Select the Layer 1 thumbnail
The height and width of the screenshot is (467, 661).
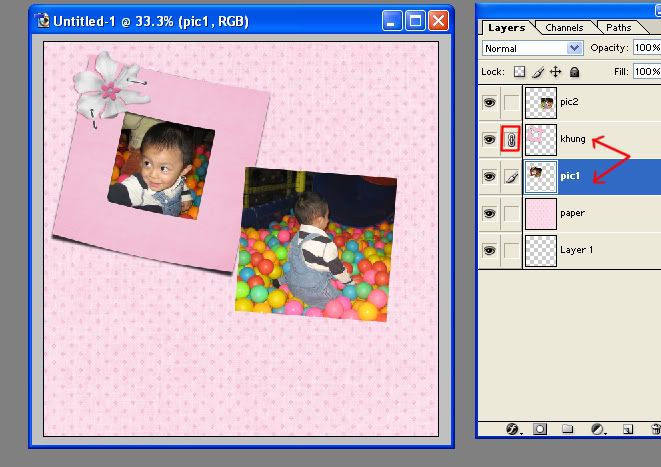(x=541, y=251)
